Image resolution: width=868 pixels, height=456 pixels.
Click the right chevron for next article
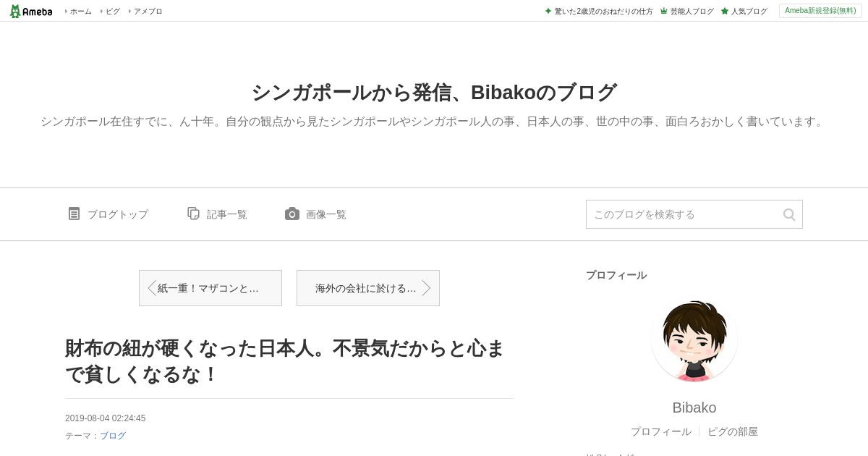pos(427,288)
